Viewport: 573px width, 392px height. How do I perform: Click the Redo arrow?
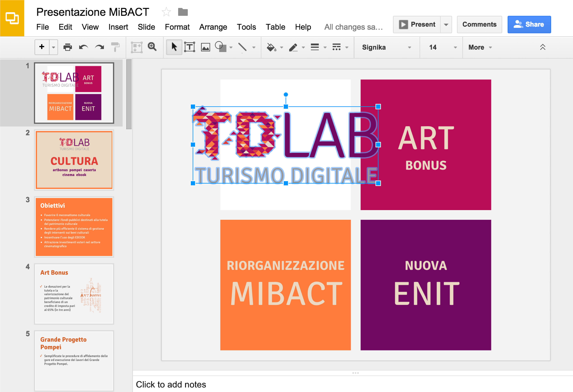[99, 47]
